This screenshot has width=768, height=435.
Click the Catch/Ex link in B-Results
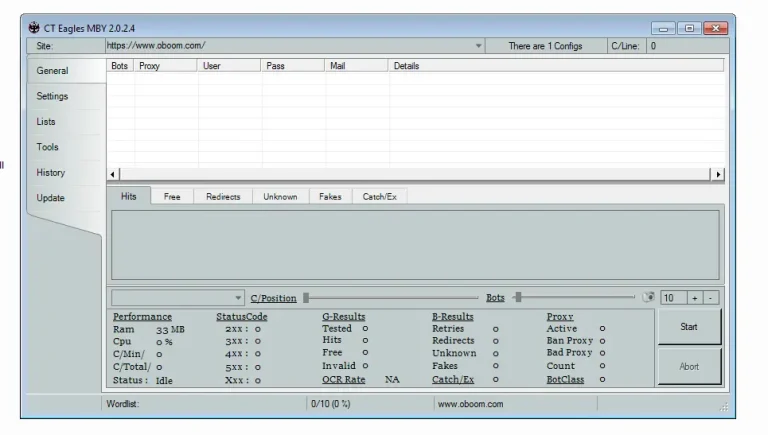(x=453, y=379)
